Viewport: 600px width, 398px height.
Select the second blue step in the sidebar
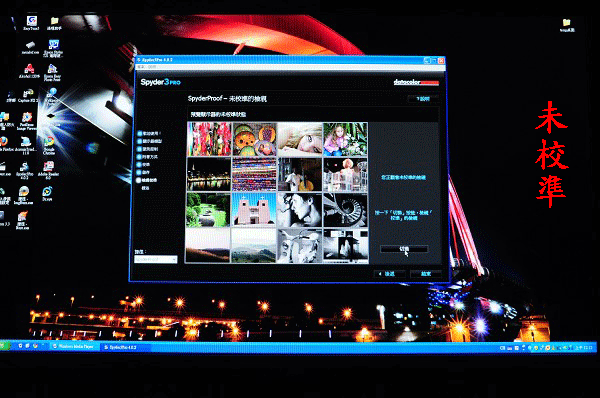[149, 141]
